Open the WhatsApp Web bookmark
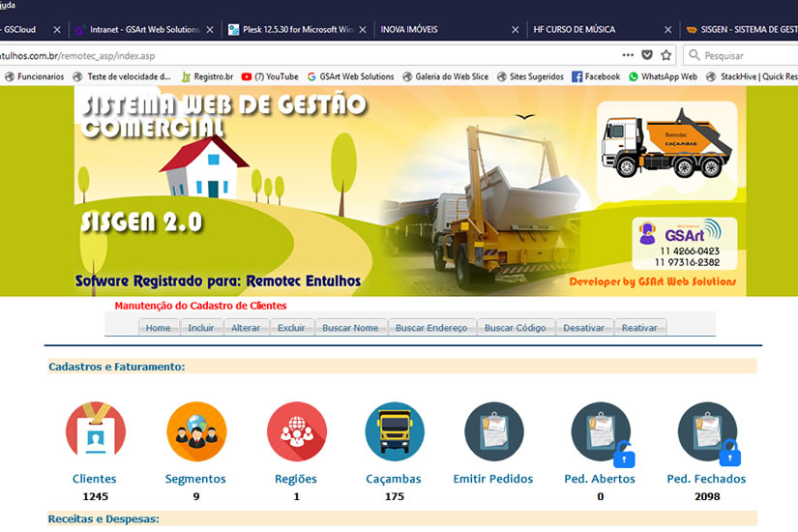Viewport: 798px width, 532px height. pos(664,76)
